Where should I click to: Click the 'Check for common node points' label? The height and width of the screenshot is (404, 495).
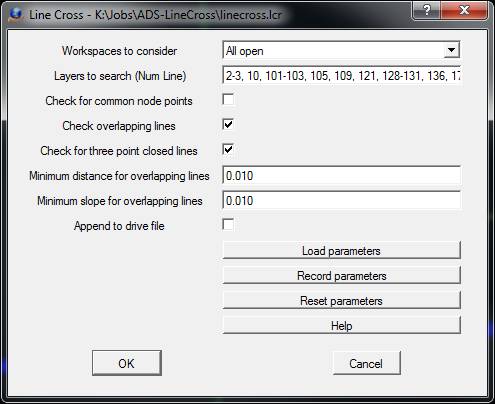pos(119,101)
